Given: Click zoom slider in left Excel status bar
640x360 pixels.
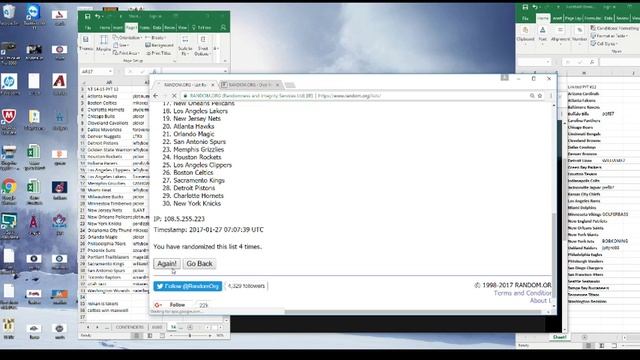Looking at the screenshot, I should click(x=190, y=336).
